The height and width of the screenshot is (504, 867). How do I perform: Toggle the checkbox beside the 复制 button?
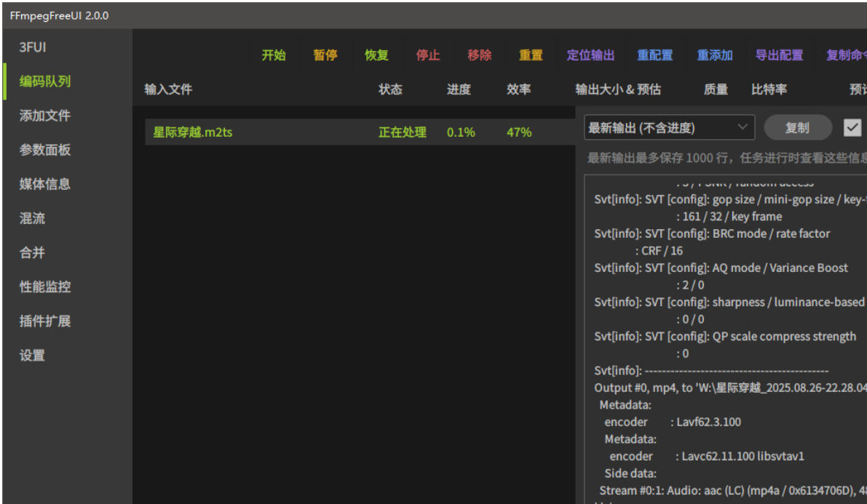[x=852, y=128]
